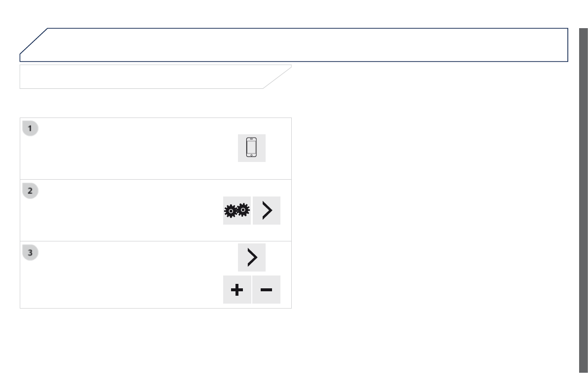Image resolution: width=588 pixels, height=392 pixels.
Task: Click the step 2 number badge
Action: point(31,191)
